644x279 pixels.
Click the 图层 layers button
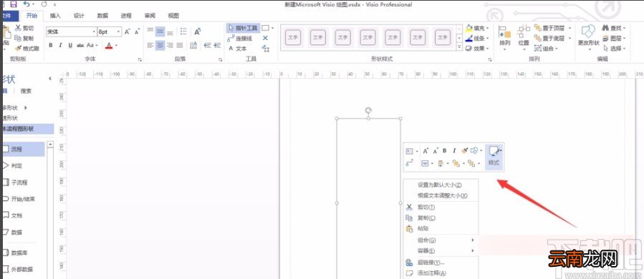(x=614, y=38)
